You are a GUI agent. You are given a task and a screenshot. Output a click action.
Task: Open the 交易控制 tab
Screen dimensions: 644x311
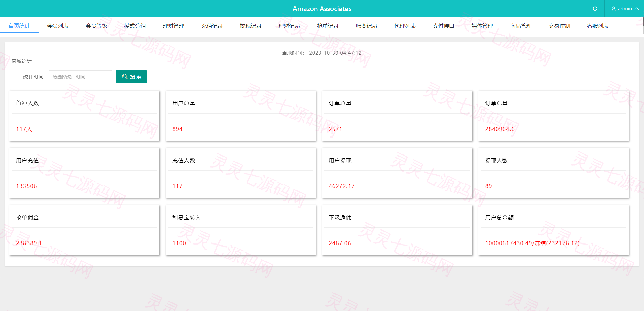click(x=559, y=26)
